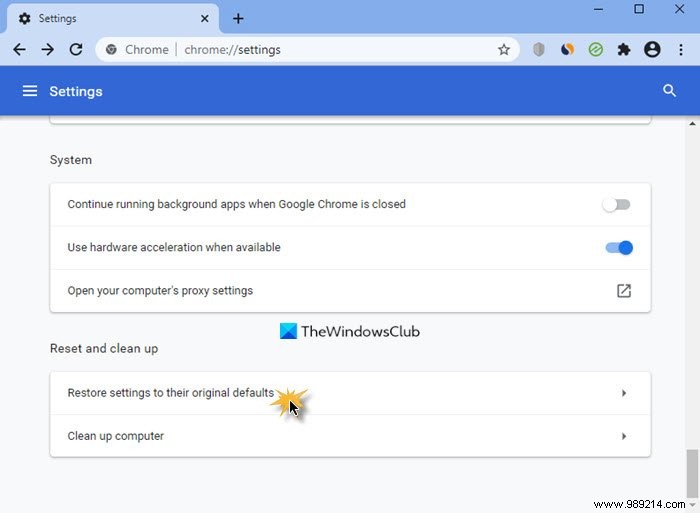Open the Extensions puzzle piece menu
This screenshot has width=700, height=513.
[x=624, y=50]
